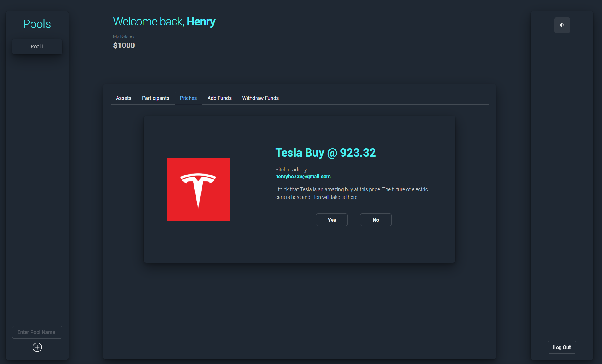The image size is (602, 364).
Task: Click the Tesla Buy @ 923.32 title
Action: 325,153
